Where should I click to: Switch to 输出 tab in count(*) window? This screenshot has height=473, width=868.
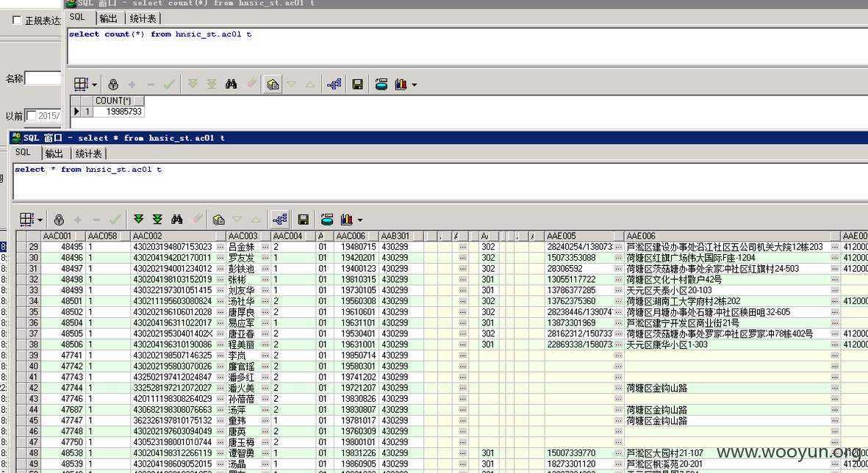108,18
